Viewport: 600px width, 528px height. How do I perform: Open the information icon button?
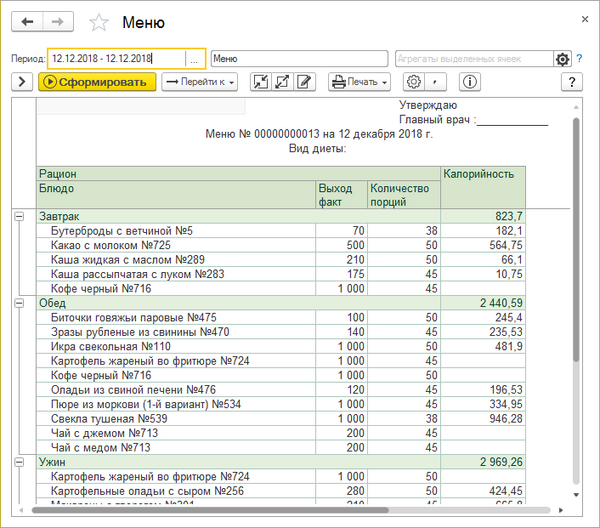tap(469, 82)
